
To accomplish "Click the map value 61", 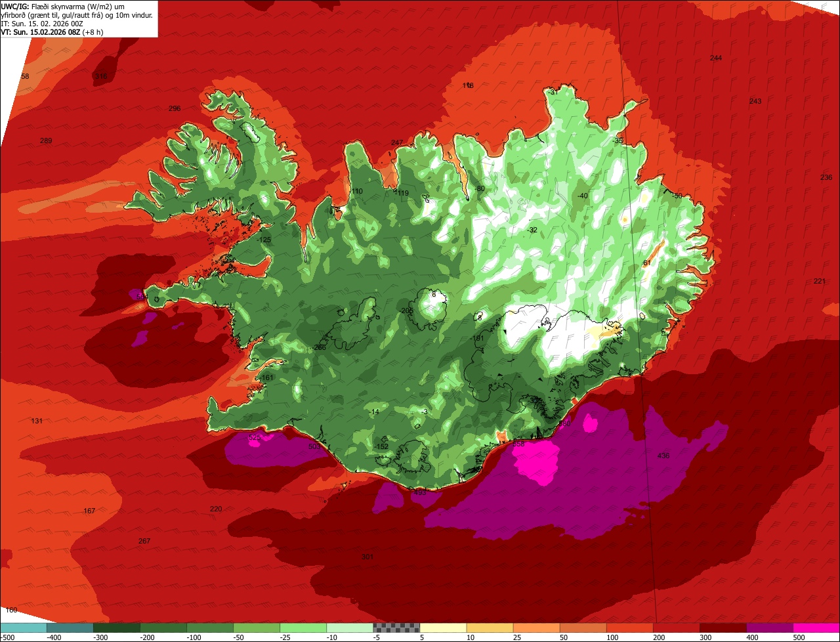I will pyautogui.click(x=646, y=263).
